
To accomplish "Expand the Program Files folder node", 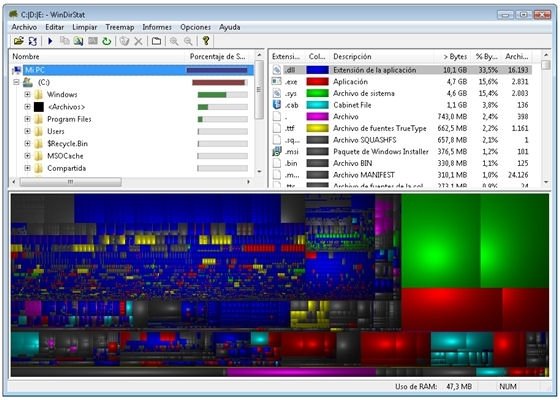I will pyautogui.click(x=28, y=119).
